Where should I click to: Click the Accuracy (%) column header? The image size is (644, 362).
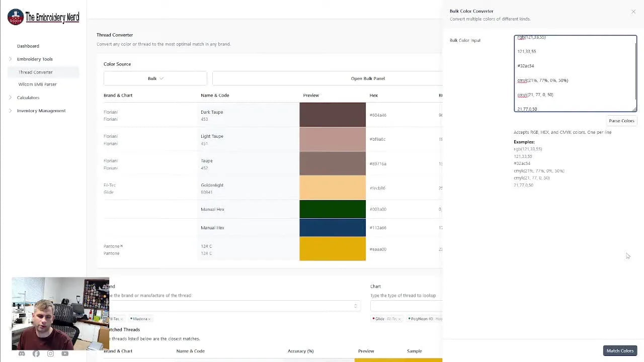pos(300,351)
